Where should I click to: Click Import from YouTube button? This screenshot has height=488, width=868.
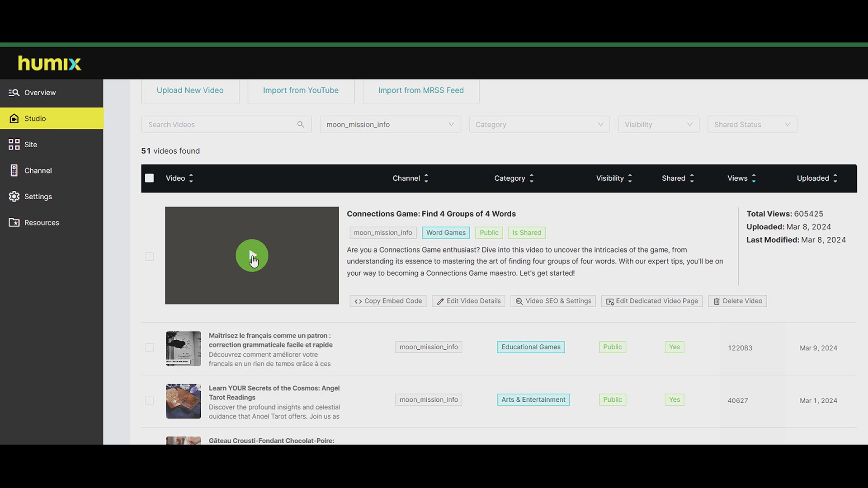tap(301, 90)
